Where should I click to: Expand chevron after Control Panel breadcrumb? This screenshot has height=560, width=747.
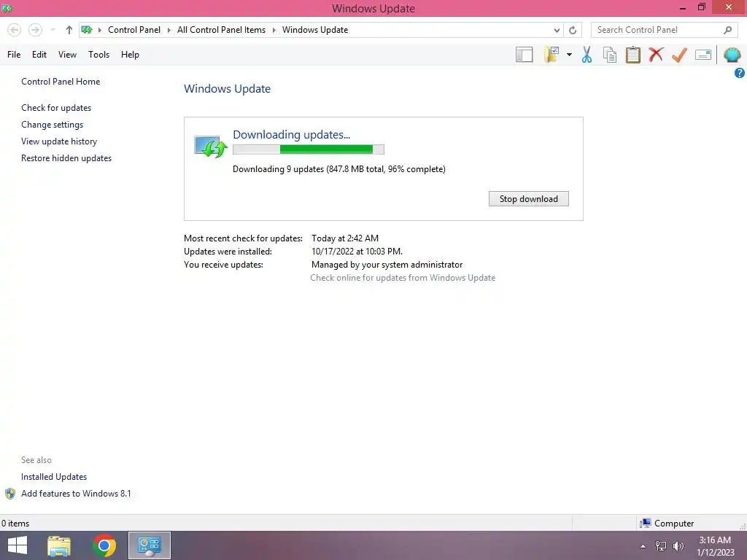point(169,30)
